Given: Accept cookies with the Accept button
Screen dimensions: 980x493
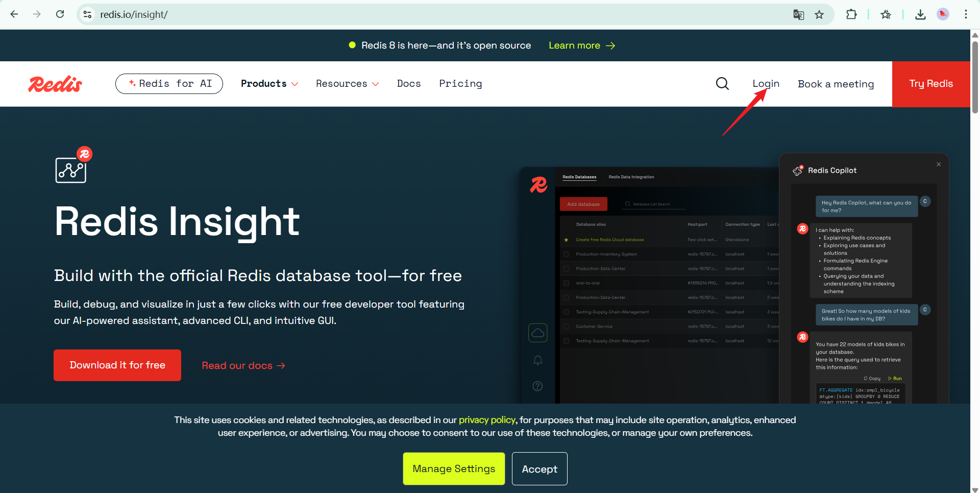Looking at the screenshot, I should tap(540, 469).
